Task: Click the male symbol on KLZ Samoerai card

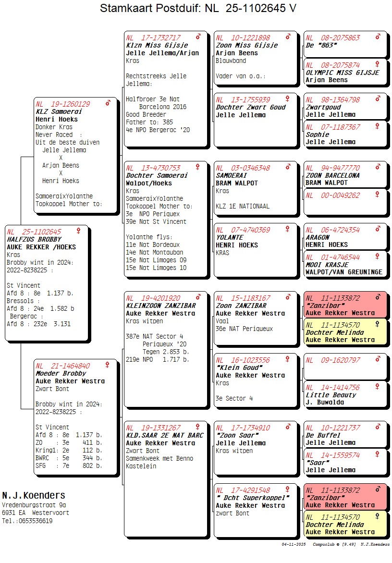Action: (109, 103)
